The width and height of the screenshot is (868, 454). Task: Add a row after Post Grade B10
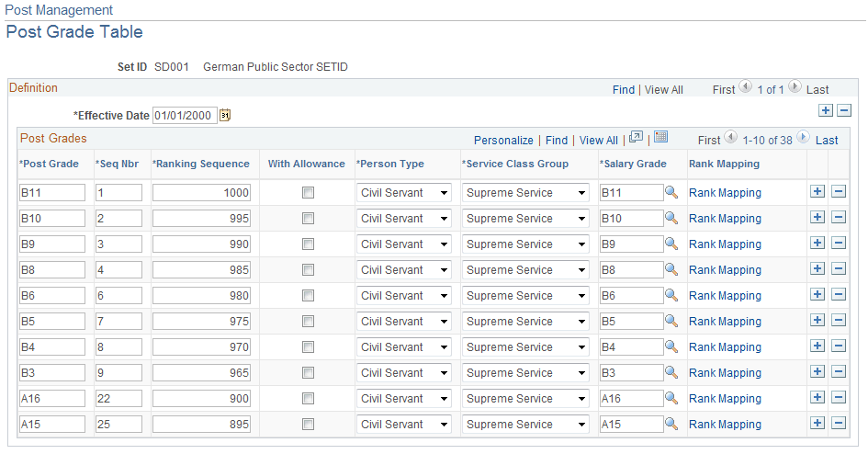click(x=817, y=217)
